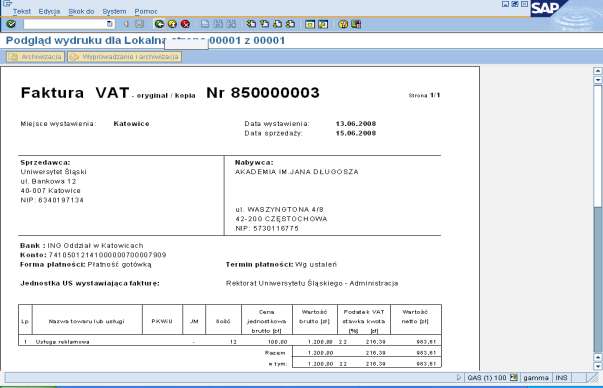
Task: Go to last page icon
Action: (290, 24)
